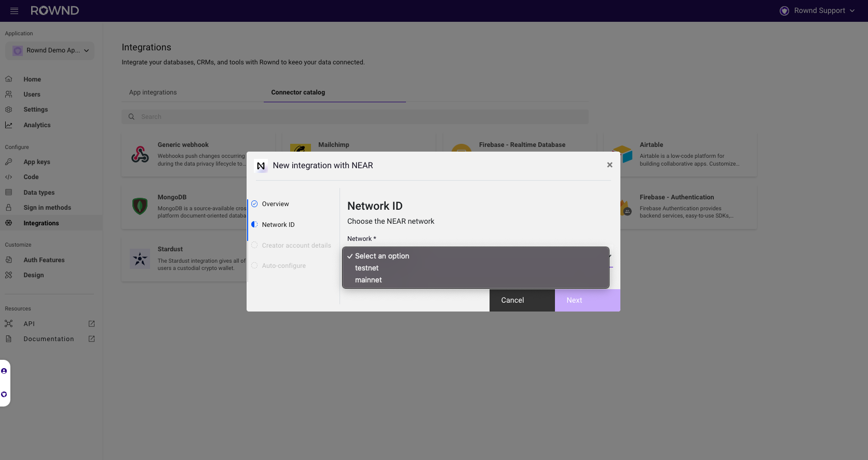Click the Integrations sidebar icon
The width and height of the screenshot is (868, 460).
[x=8, y=223]
